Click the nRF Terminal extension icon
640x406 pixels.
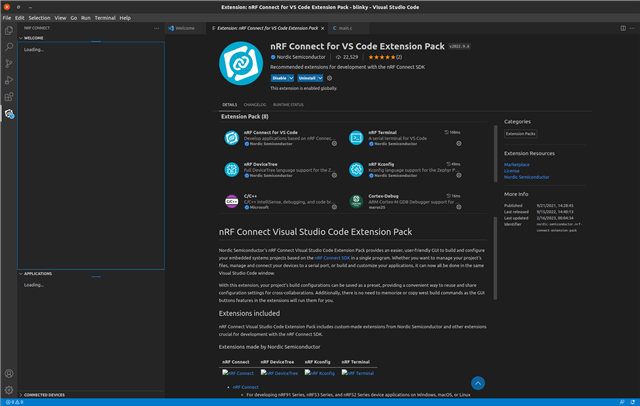[x=356, y=138]
